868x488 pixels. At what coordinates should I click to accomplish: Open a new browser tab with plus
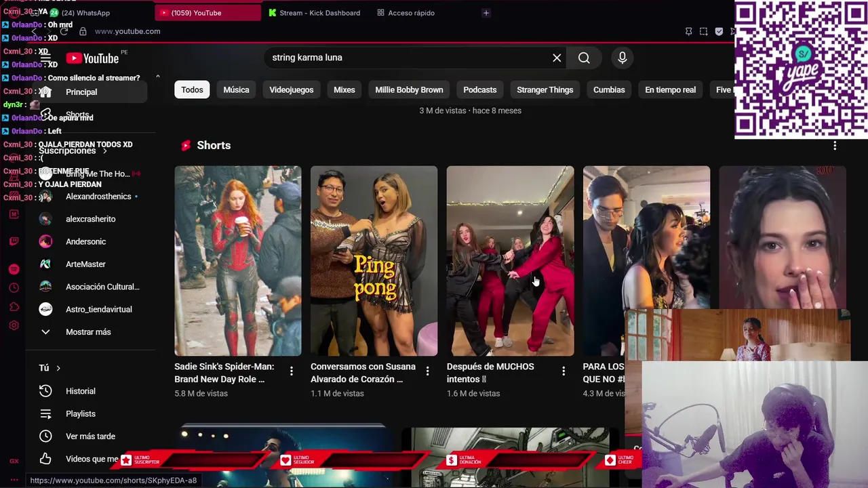click(486, 13)
